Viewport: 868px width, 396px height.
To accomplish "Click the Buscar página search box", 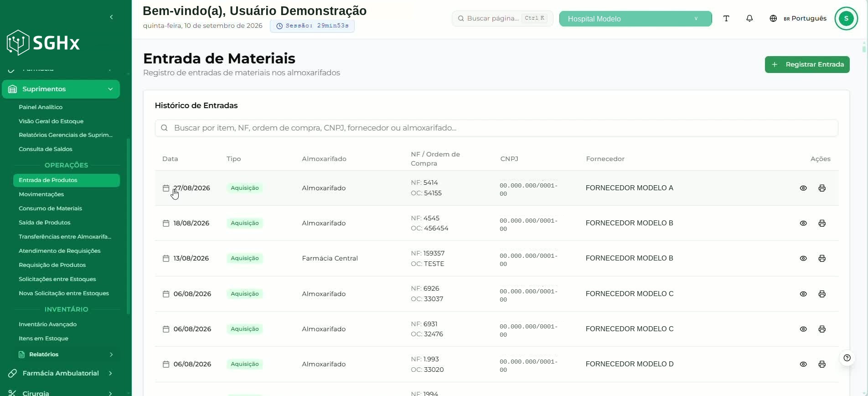I will click(x=502, y=19).
